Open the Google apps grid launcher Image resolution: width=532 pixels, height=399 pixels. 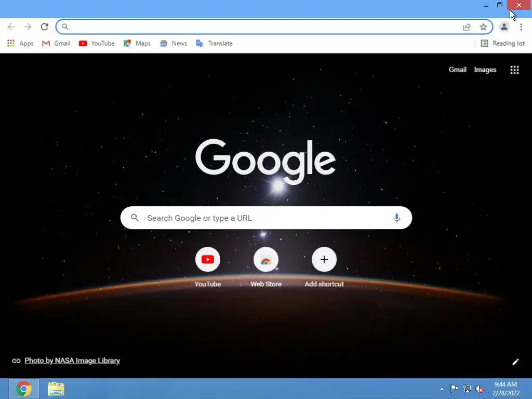514,70
